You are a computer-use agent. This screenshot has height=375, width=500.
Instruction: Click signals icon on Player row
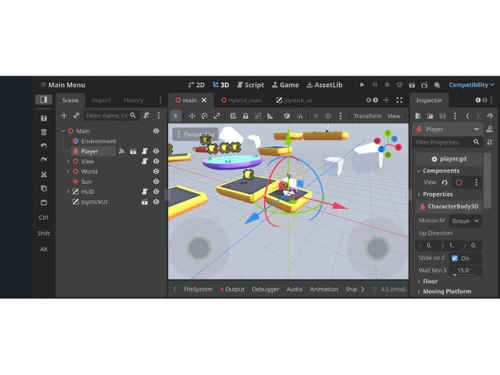[122, 151]
